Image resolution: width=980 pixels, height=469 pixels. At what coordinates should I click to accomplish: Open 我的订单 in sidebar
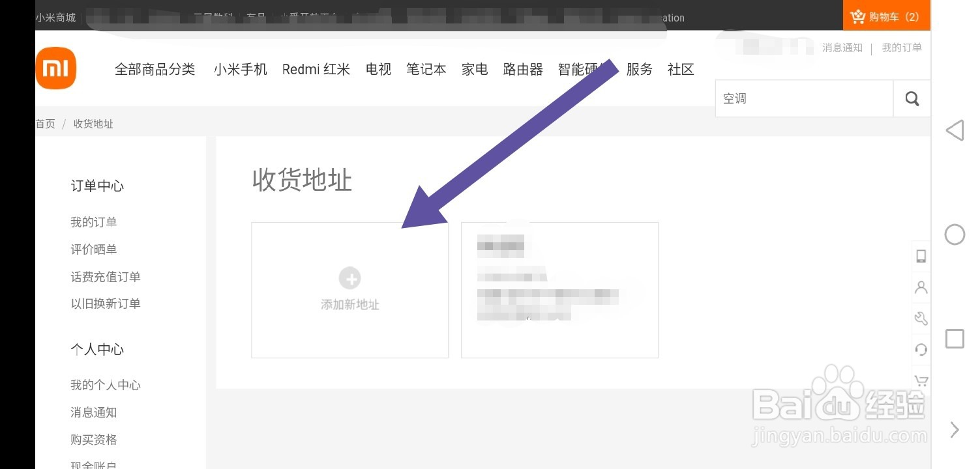click(x=94, y=222)
